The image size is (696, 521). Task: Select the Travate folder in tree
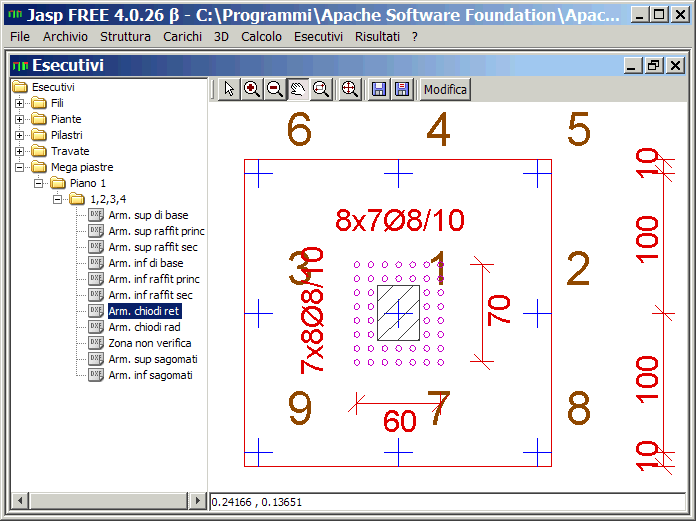[x=70, y=151]
